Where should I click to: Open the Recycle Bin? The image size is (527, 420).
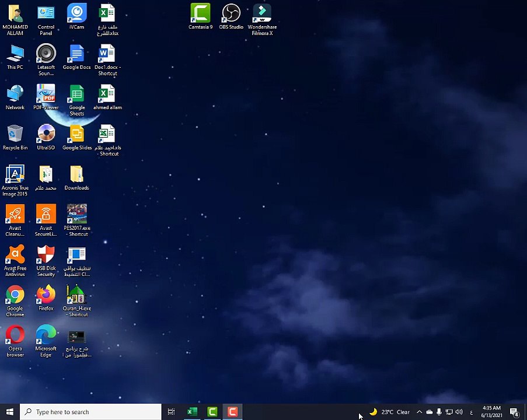tap(15, 138)
